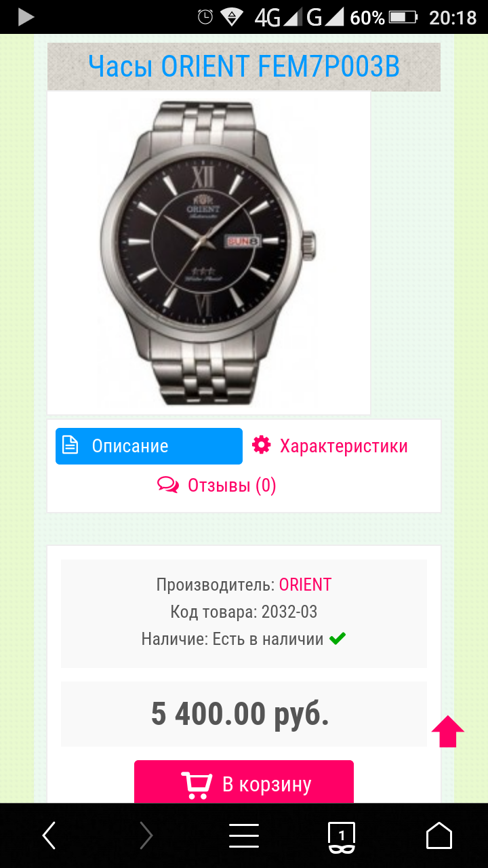Tap the play icon in status bar
Screen dimensions: 488x868
tap(26, 17)
